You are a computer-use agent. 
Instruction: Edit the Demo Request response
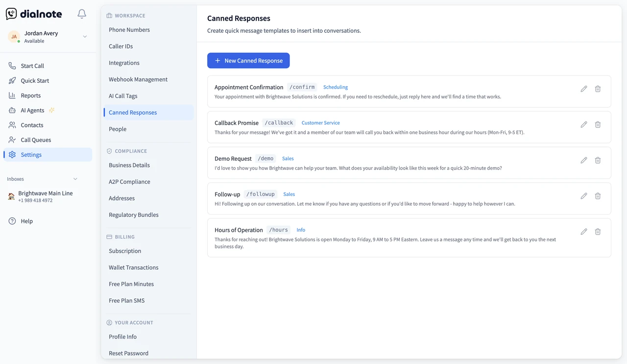pos(584,160)
